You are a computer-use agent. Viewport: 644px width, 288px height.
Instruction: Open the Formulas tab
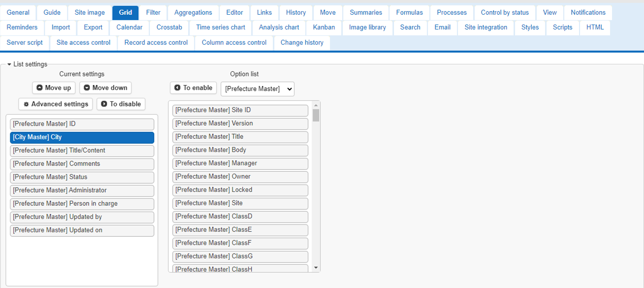(x=410, y=12)
